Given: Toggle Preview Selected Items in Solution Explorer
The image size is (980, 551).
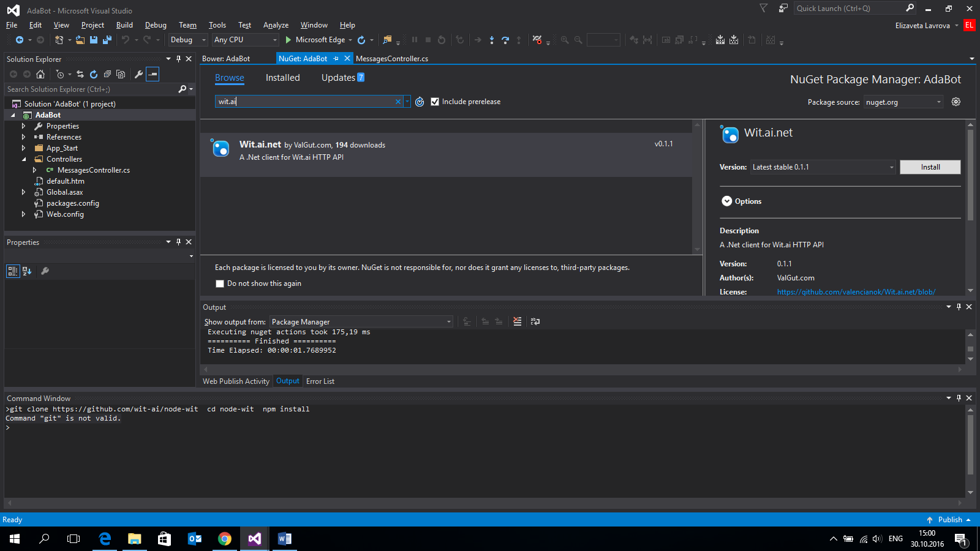Looking at the screenshot, I should pos(153,74).
